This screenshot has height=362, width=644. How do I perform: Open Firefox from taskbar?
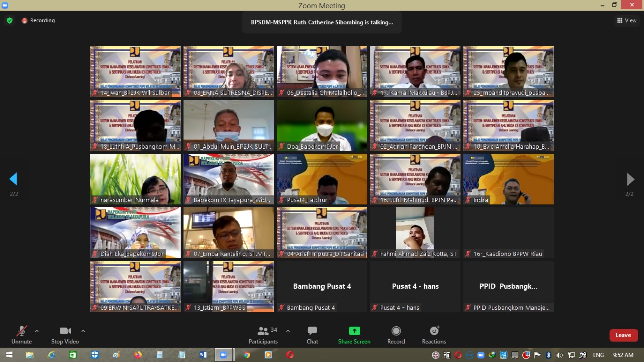pyautogui.click(x=138, y=355)
